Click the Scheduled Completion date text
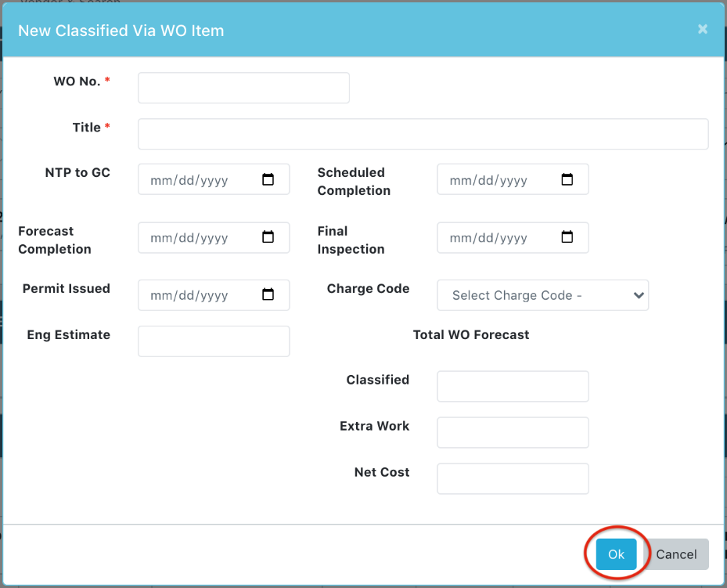 488,180
